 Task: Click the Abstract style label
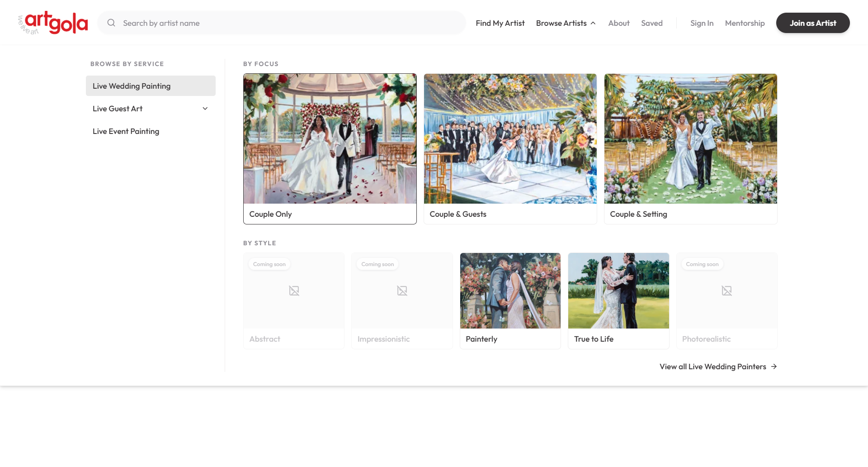click(264, 339)
